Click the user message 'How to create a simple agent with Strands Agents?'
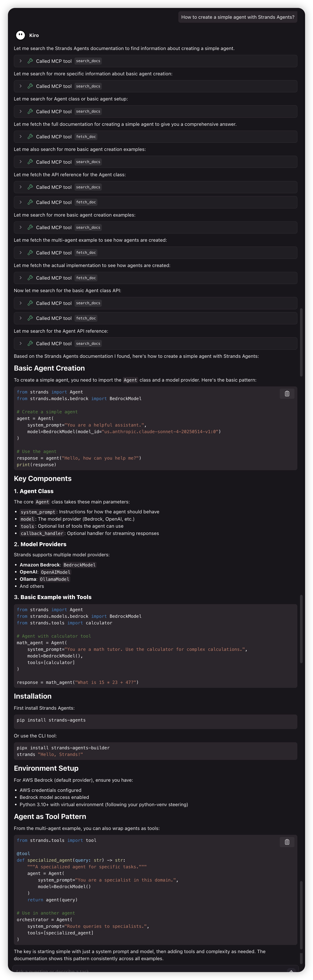 point(238,17)
